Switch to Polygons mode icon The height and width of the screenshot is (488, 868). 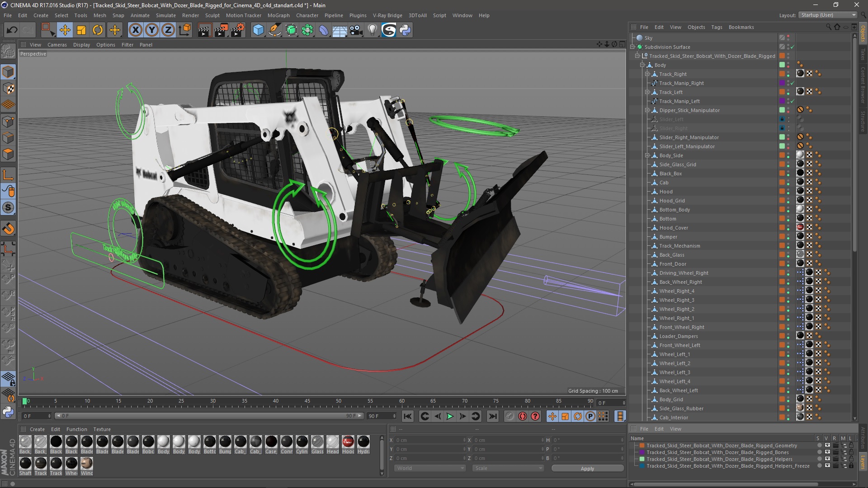[8, 154]
